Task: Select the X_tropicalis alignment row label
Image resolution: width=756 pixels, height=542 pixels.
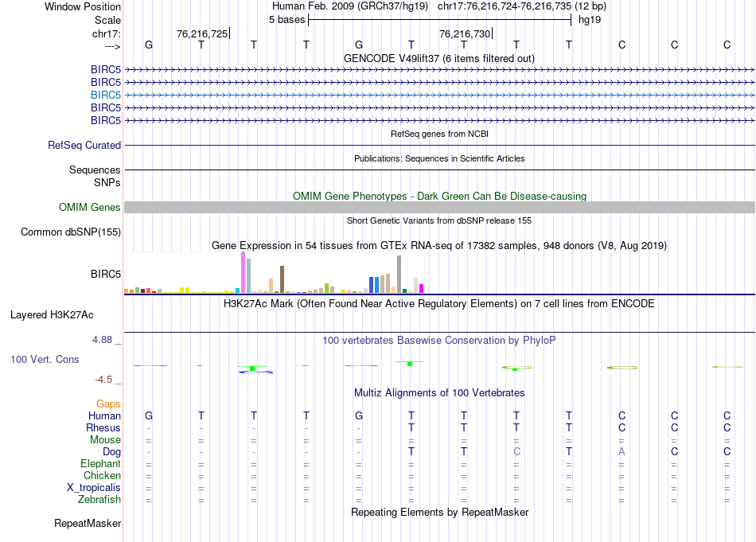Action: click(x=94, y=488)
